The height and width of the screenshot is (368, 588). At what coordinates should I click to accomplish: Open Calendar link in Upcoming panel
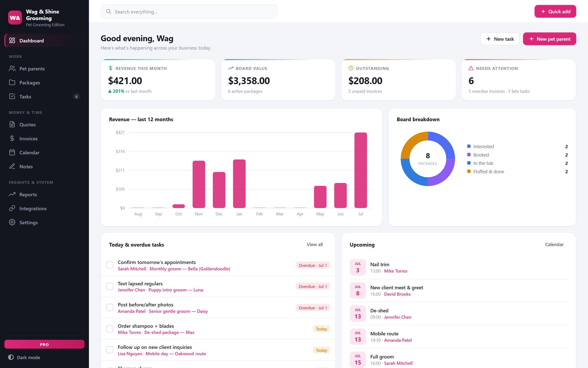(x=554, y=244)
